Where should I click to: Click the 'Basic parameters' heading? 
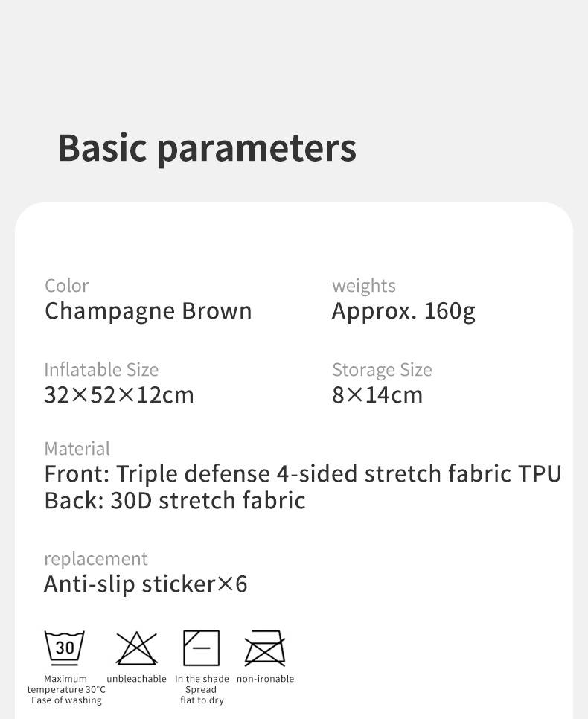click(207, 147)
